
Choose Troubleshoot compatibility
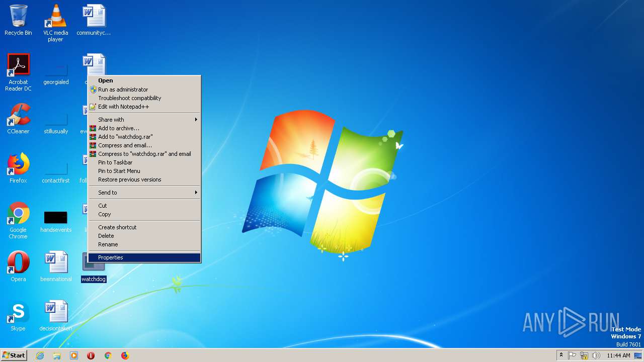point(144,98)
